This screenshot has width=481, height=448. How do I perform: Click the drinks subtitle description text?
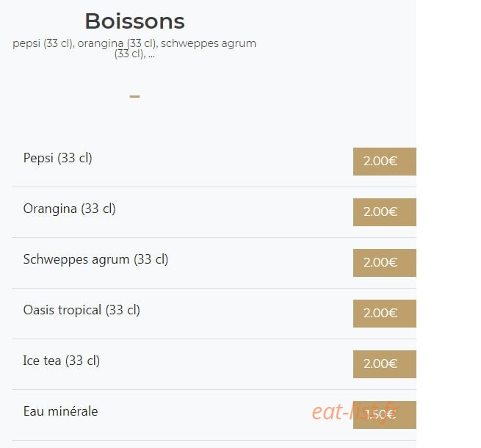click(x=134, y=48)
